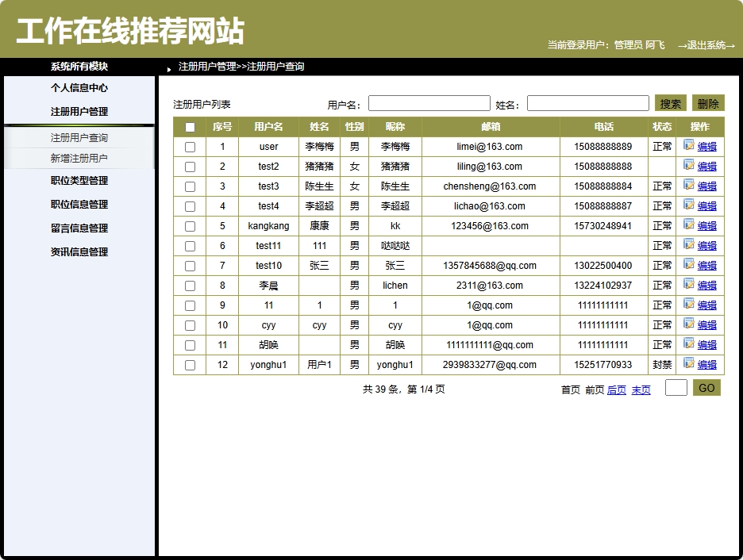The width and height of the screenshot is (743, 560).
Task: Open the 新增注册用户 menu item
Action: pos(79,156)
